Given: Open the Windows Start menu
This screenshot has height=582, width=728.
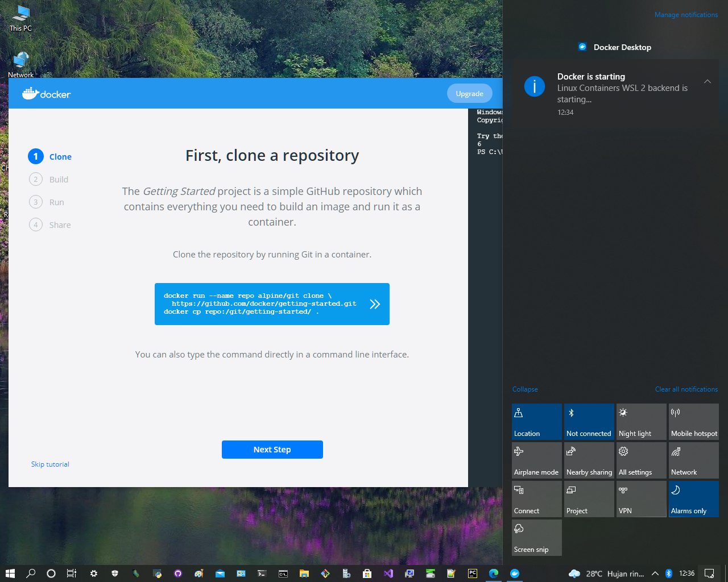Looking at the screenshot, I should (10, 573).
